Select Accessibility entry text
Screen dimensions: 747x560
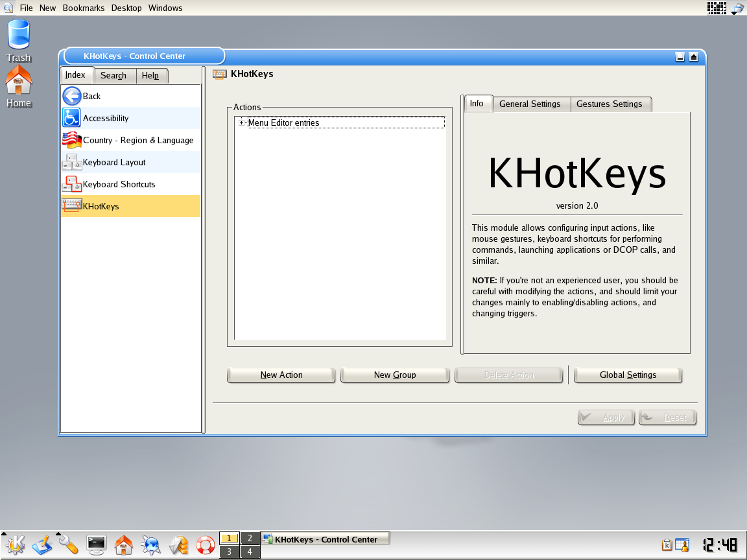coord(106,118)
